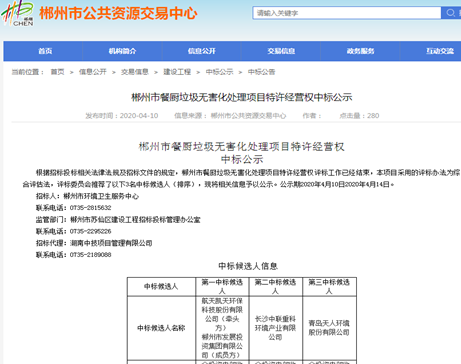Click the 中标候选人 header cell
The image size is (461, 364).
[x=161, y=287]
